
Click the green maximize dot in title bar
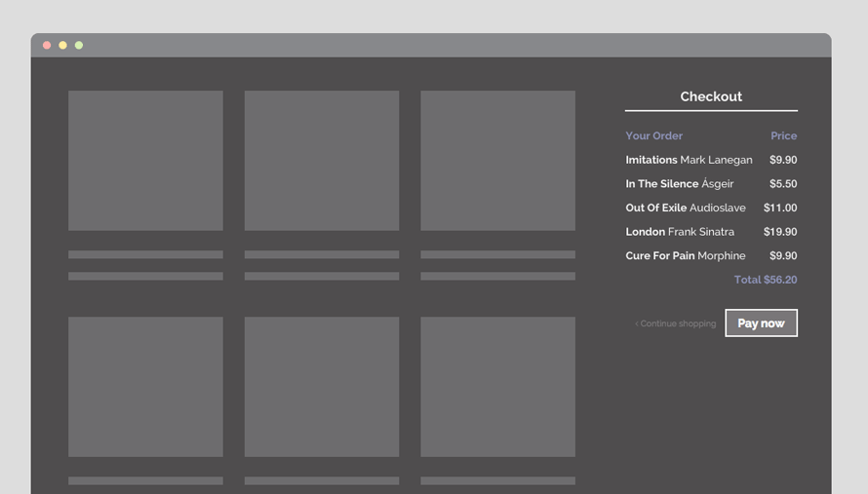pyautogui.click(x=79, y=46)
